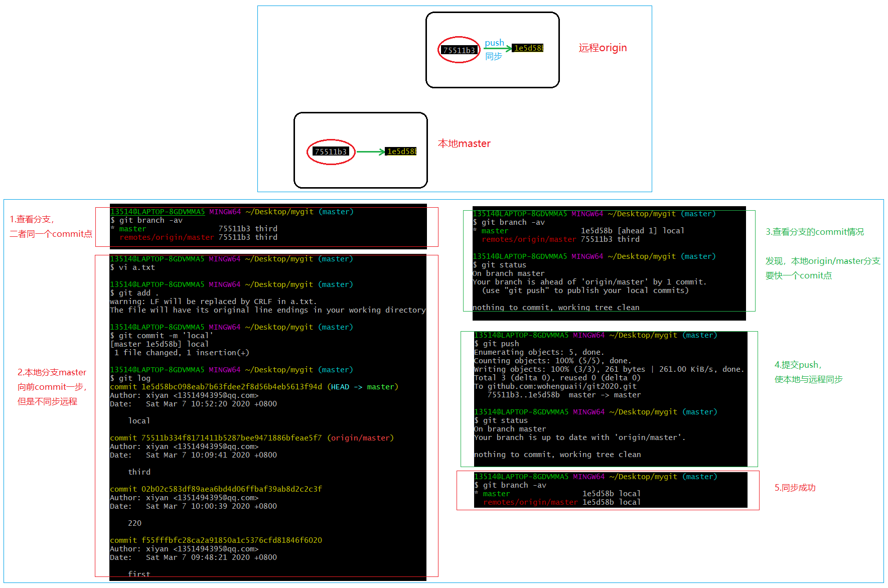Image resolution: width=888 pixels, height=588 pixels.
Task: Click the circled 75511b3 node in remote origin box
Action: [459, 50]
